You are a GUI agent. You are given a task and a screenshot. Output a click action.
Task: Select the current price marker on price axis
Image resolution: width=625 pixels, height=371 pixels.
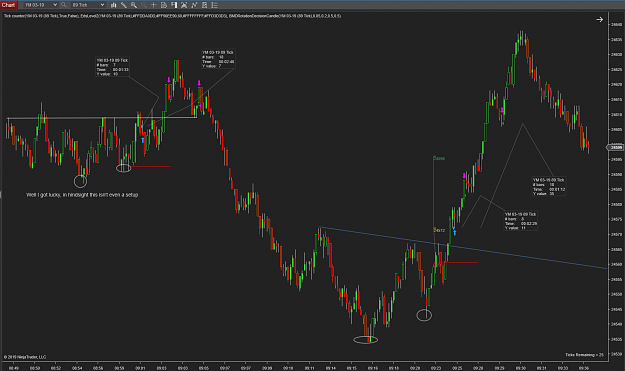(616, 147)
